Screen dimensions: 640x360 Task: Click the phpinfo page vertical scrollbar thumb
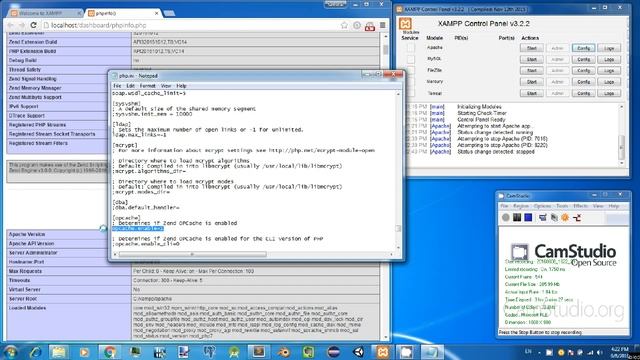tap(386, 50)
